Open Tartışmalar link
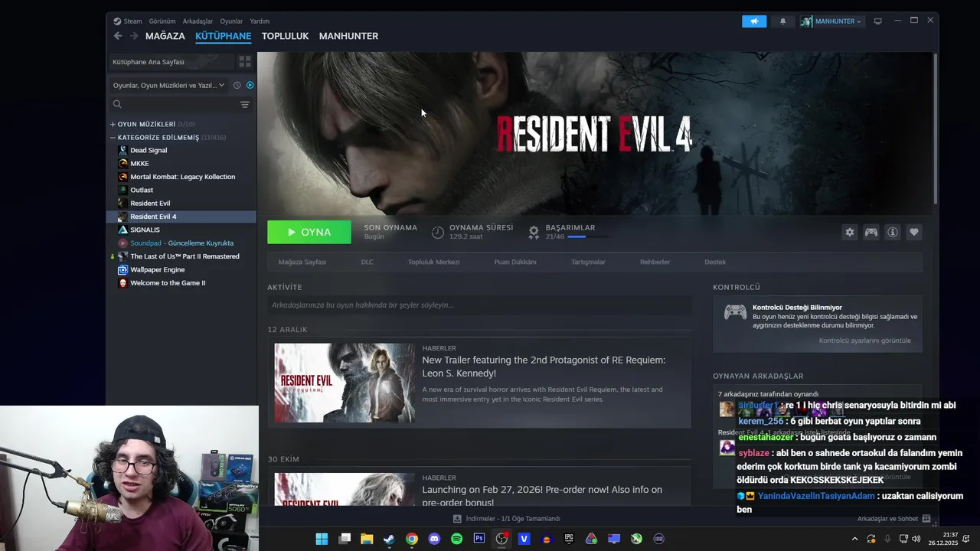Screen dimensions: 980x551 pos(588,262)
